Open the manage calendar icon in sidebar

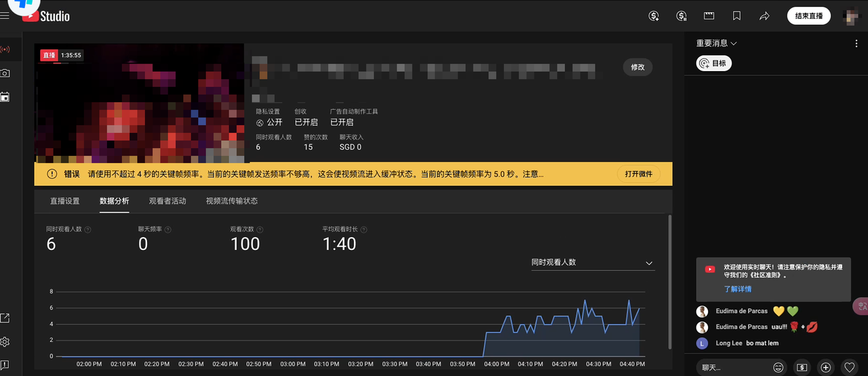[5, 97]
